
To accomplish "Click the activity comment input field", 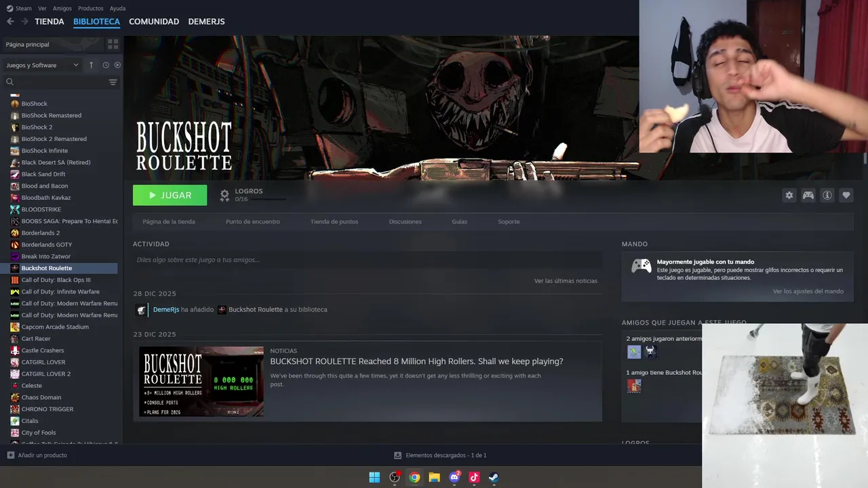I will [x=368, y=260].
